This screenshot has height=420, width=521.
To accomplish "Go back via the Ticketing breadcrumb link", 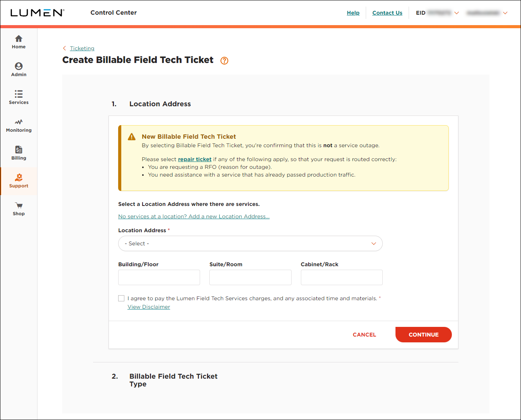I will point(82,48).
